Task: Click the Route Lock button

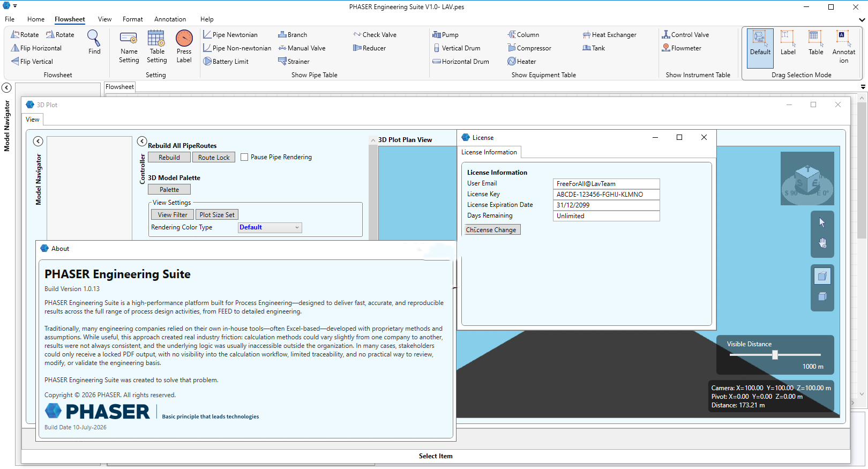Action: (x=214, y=157)
